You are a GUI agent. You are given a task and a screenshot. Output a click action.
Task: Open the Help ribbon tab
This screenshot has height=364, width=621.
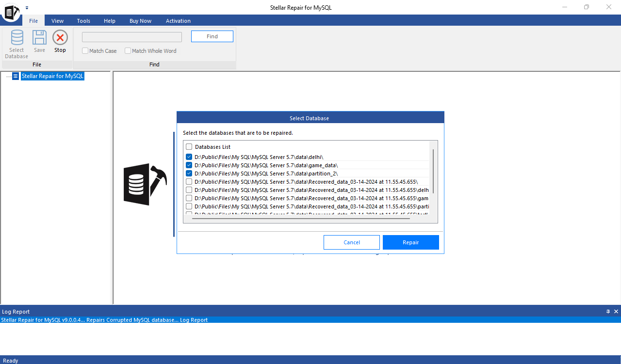pyautogui.click(x=110, y=21)
